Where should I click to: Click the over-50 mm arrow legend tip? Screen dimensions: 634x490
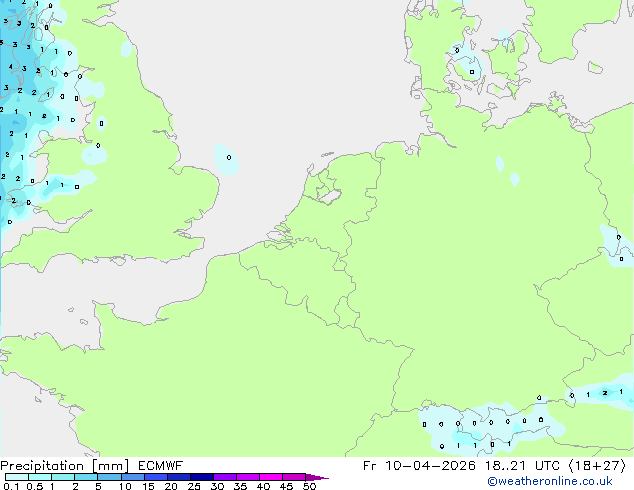pyautogui.click(x=317, y=477)
